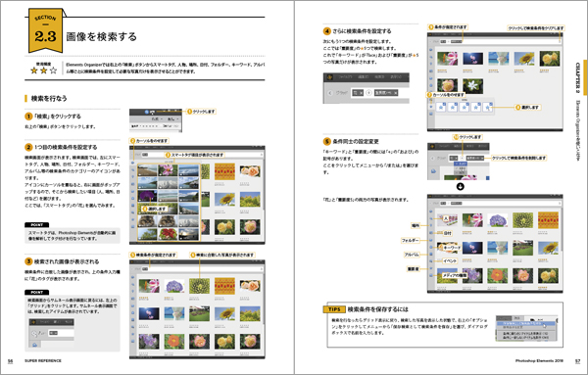Open the sunflower photo in step 3 results
The height and width of the screenshot is (375, 588).
point(224,313)
